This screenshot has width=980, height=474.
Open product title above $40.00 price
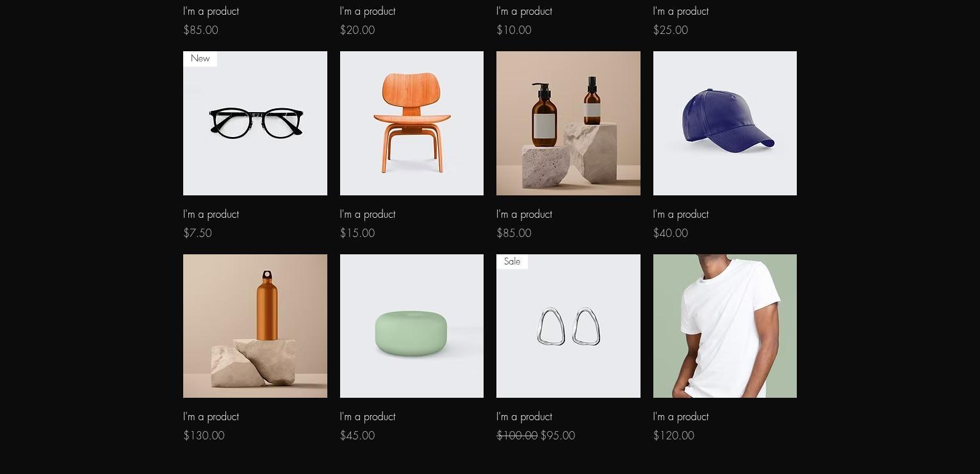tap(681, 214)
